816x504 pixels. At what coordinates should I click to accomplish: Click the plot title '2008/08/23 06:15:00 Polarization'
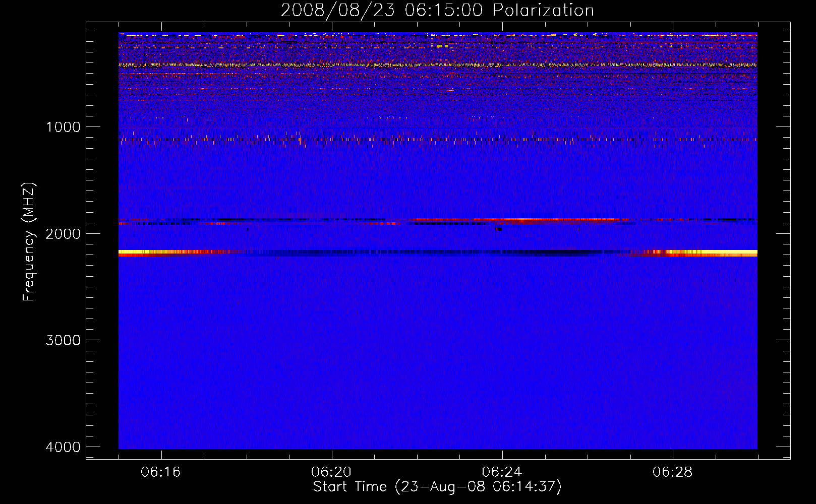(437, 10)
